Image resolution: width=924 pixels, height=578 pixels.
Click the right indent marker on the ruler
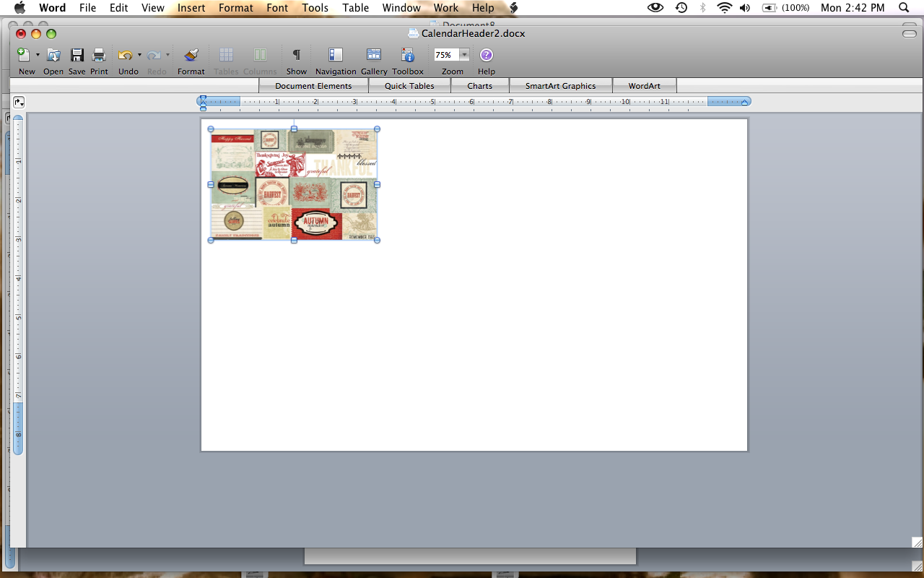[x=744, y=102]
